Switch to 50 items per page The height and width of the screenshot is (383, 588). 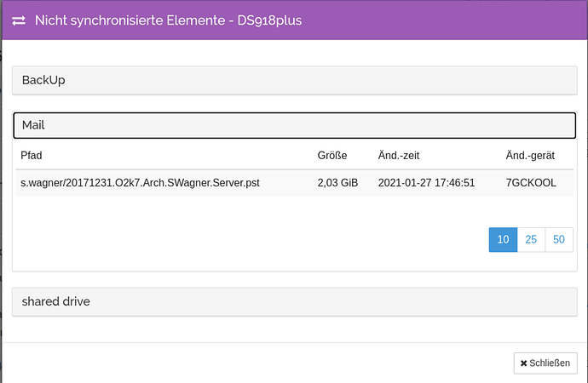click(x=559, y=240)
